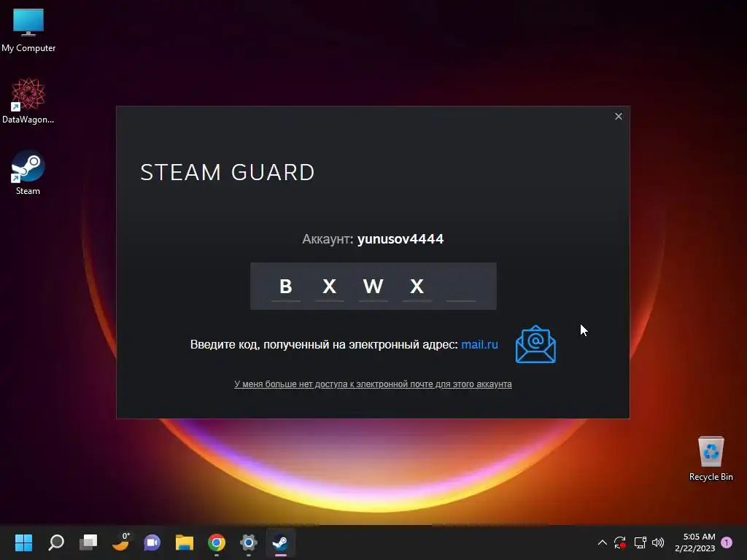Click the first code box containing B

click(x=286, y=287)
